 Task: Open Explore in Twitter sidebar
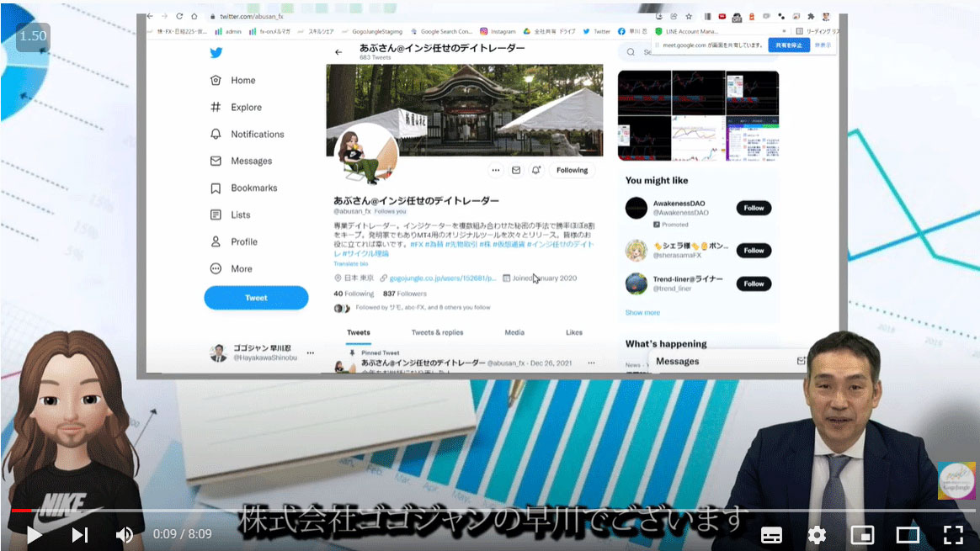(x=237, y=107)
